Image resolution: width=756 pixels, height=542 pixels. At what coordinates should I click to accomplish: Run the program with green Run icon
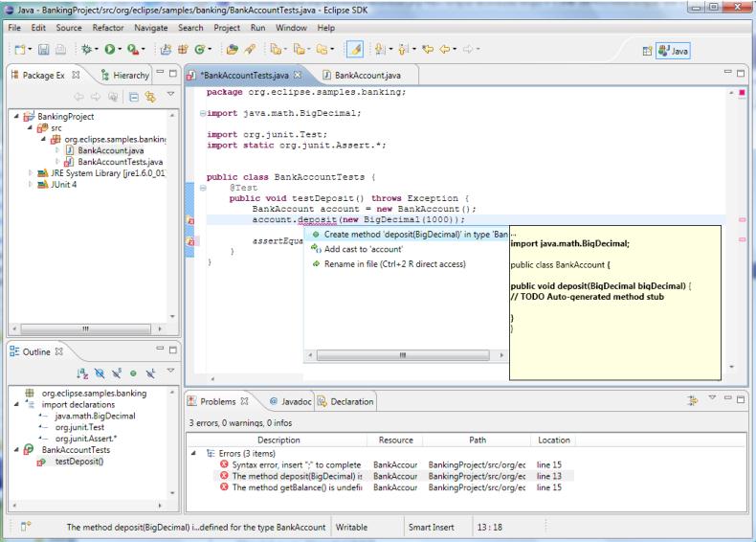pyautogui.click(x=110, y=49)
